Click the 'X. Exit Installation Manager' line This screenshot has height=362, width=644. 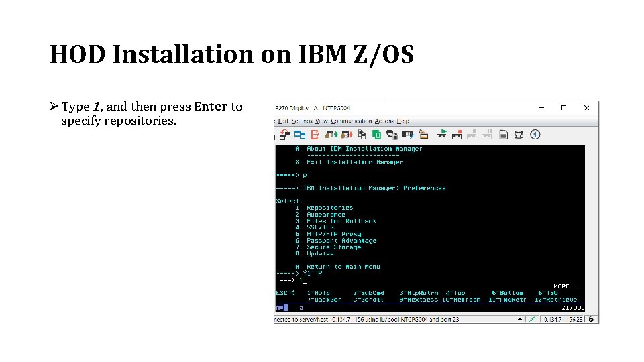click(x=349, y=162)
